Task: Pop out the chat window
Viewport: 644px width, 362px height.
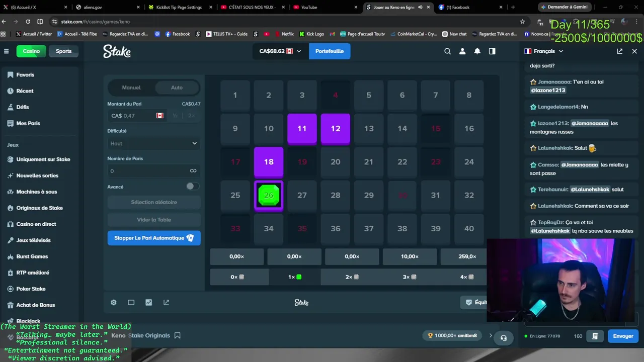Action: (619, 51)
